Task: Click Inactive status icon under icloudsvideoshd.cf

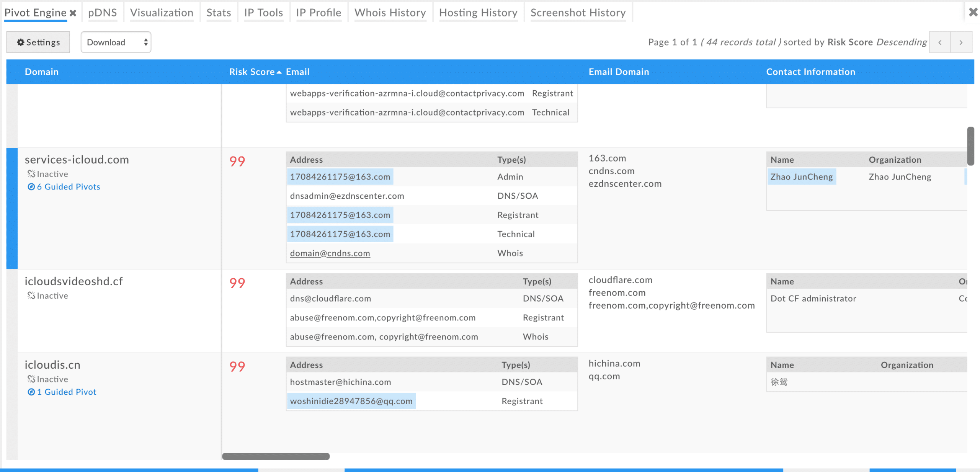Action: 31,296
